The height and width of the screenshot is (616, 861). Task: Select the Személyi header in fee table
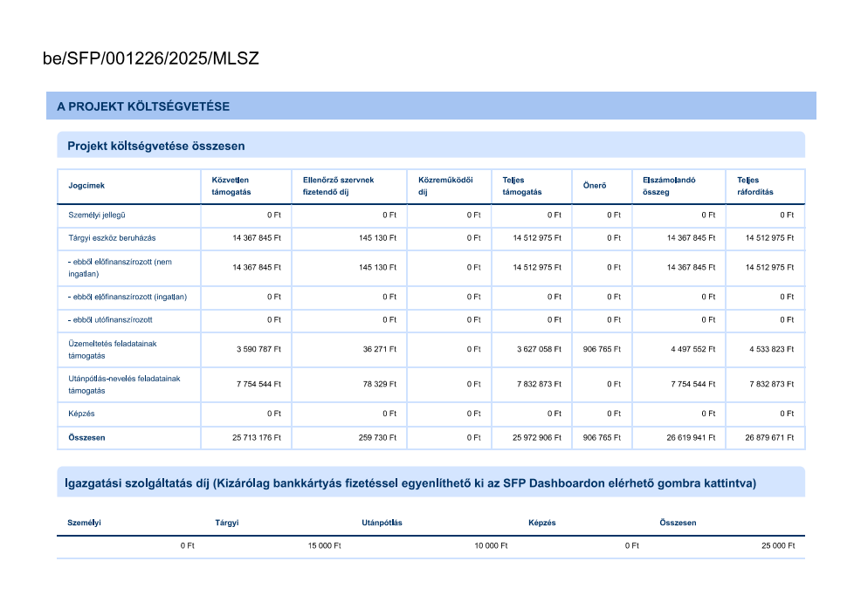click(x=84, y=523)
